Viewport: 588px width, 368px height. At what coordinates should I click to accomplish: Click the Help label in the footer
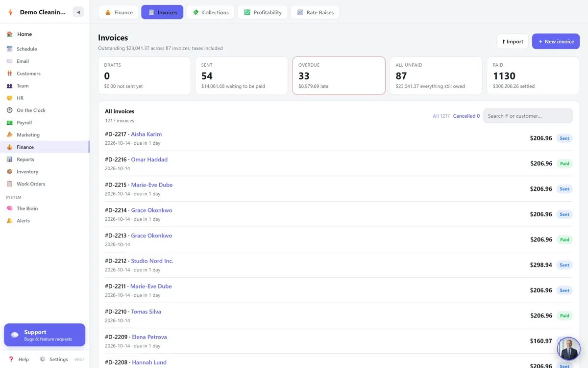point(24,359)
